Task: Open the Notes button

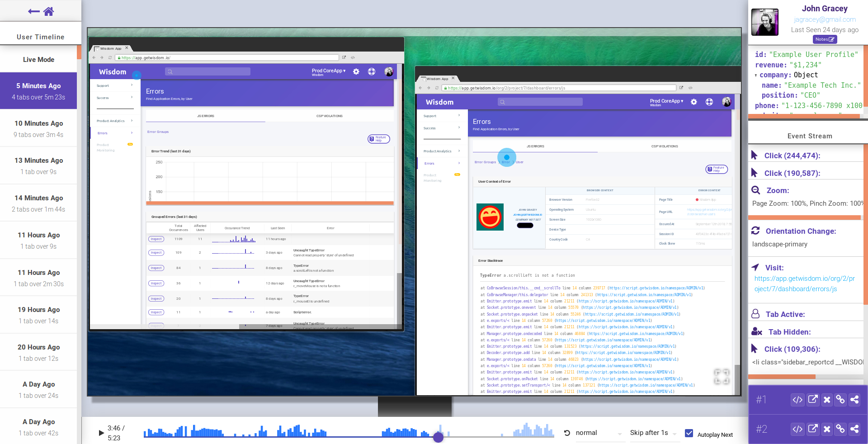Action: [825, 39]
